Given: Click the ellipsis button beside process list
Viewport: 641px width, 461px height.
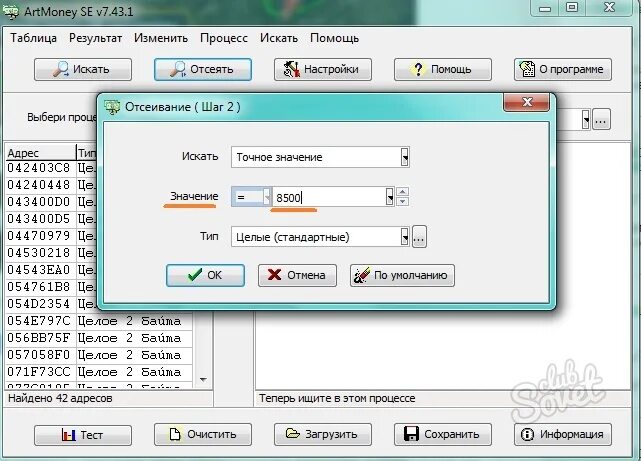Looking at the screenshot, I should [x=601, y=119].
